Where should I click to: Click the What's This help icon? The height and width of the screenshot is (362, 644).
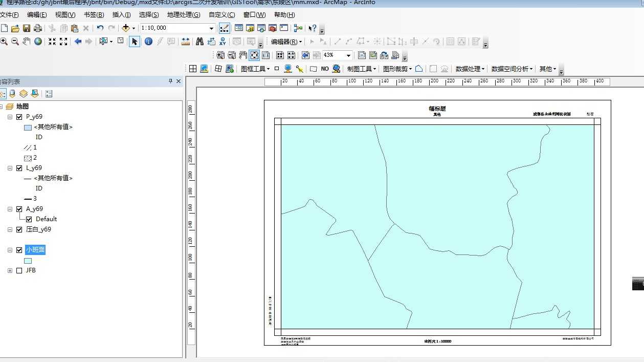(x=312, y=28)
